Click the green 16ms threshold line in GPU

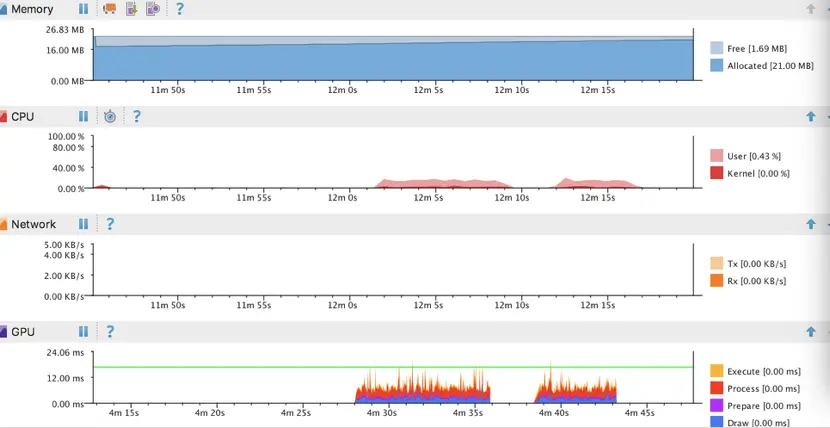point(393,367)
